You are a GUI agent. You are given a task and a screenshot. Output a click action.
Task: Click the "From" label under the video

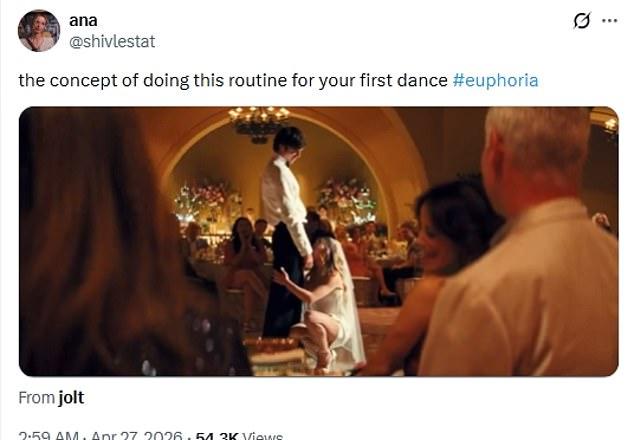(x=36, y=398)
